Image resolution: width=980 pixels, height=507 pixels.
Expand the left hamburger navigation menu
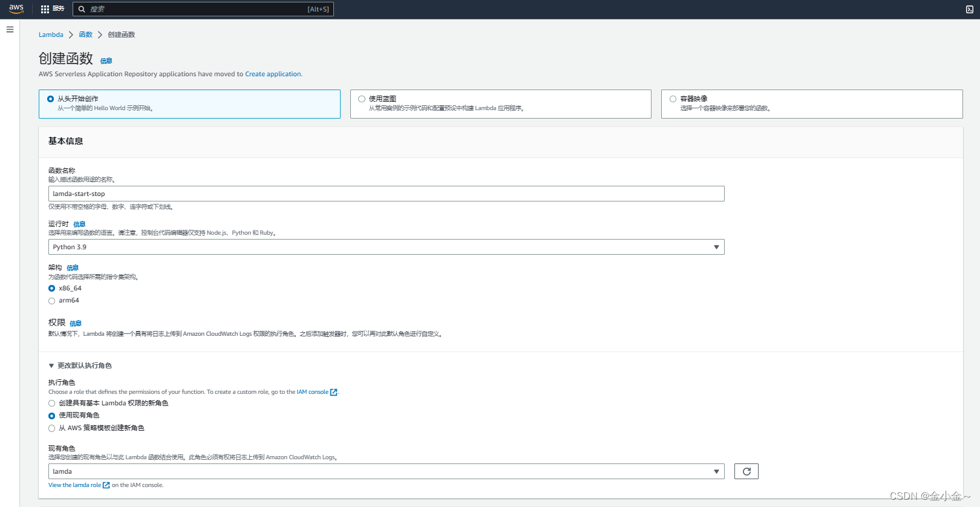point(10,29)
